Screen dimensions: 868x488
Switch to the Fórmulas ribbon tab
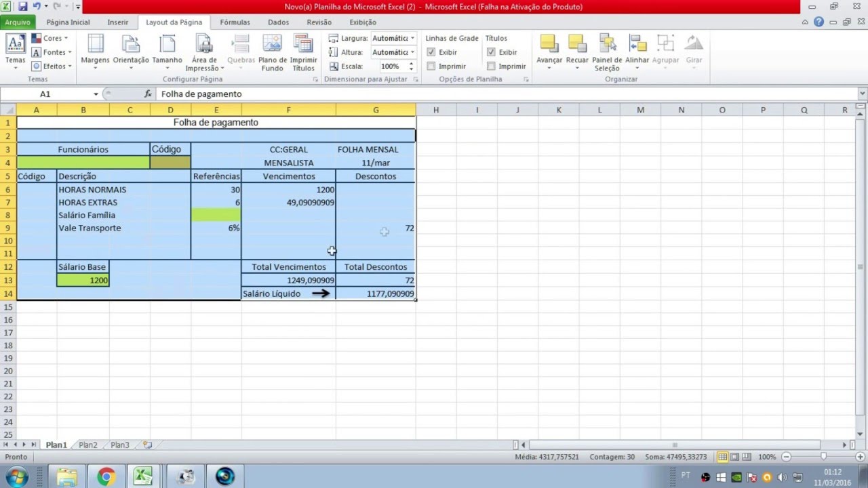[235, 22]
